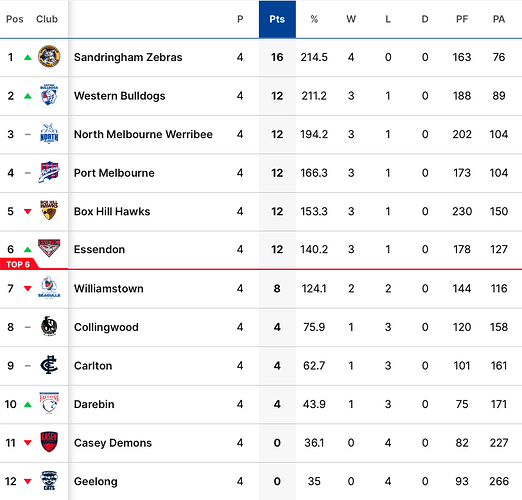
Task: Click the Sandringham Zebras team name
Action: 128,57
